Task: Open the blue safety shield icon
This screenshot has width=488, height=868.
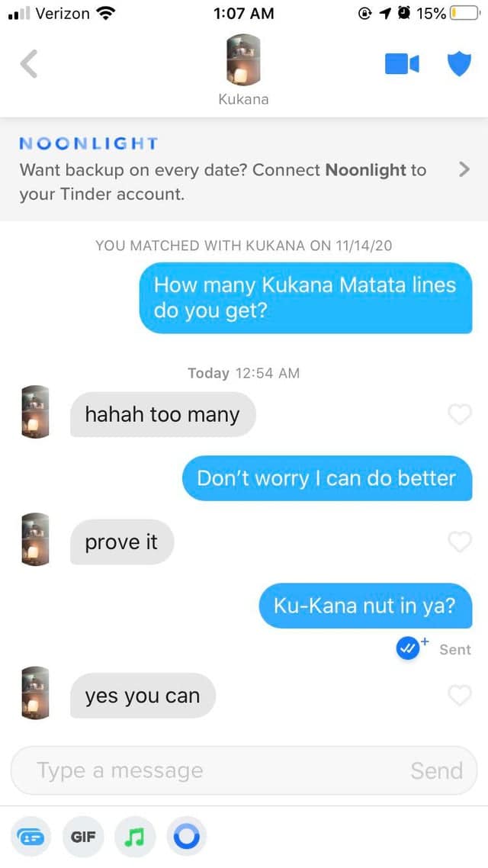Action: coord(459,64)
